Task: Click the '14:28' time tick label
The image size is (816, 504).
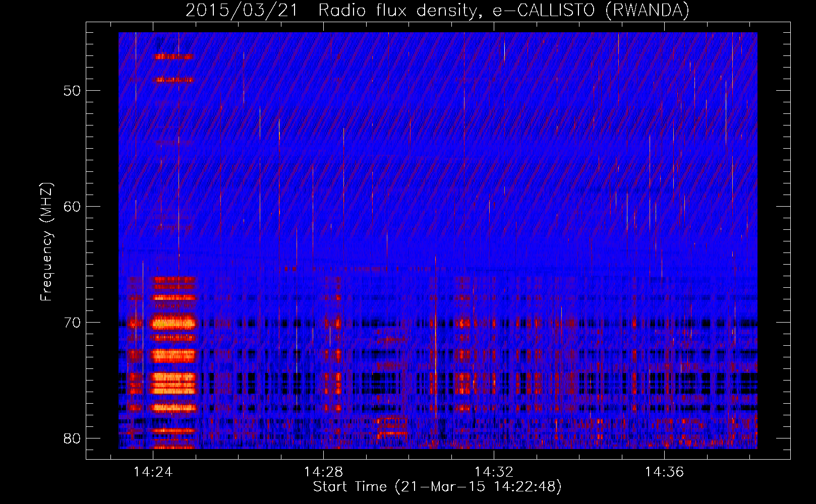Action: (x=323, y=472)
